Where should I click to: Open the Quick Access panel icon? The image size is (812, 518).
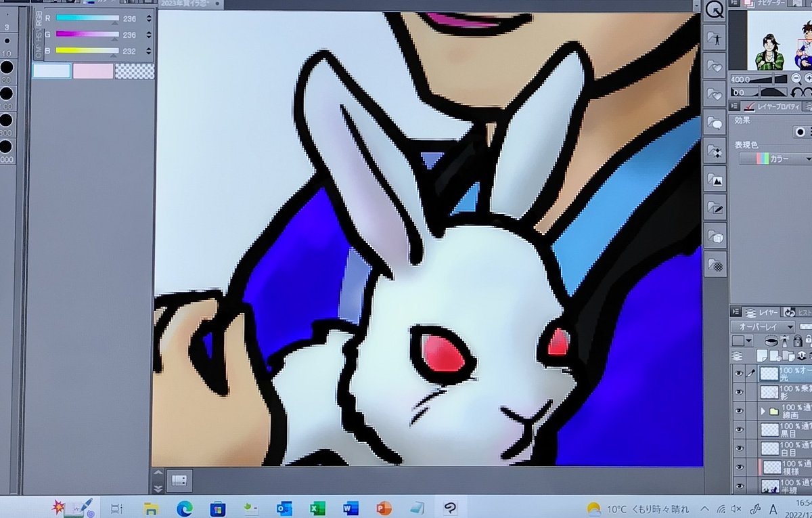713,9
